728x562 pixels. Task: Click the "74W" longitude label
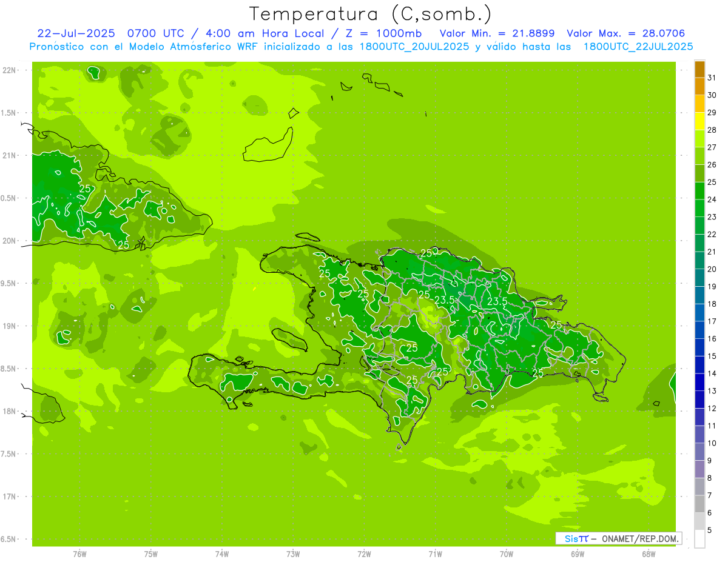click(222, 554)
